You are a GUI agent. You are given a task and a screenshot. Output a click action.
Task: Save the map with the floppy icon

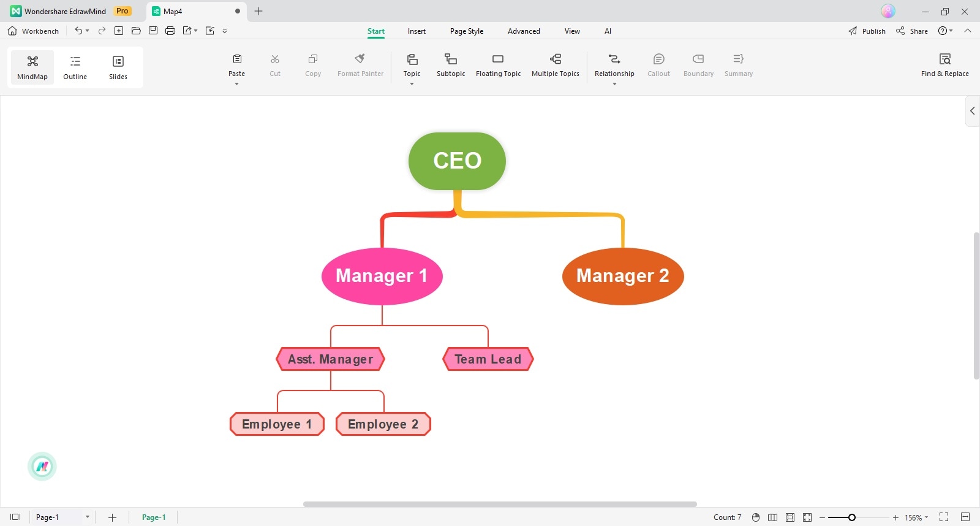pos(153,31)
